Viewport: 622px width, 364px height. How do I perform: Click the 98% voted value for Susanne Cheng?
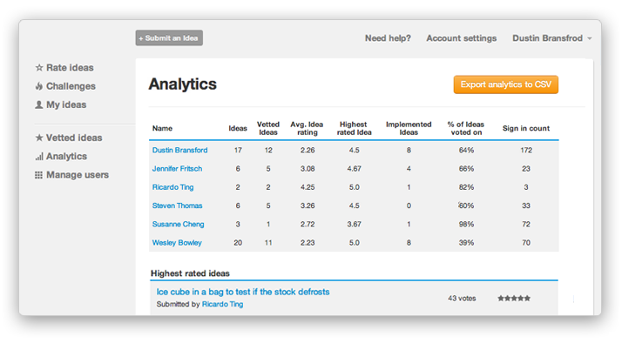(467, 225)
